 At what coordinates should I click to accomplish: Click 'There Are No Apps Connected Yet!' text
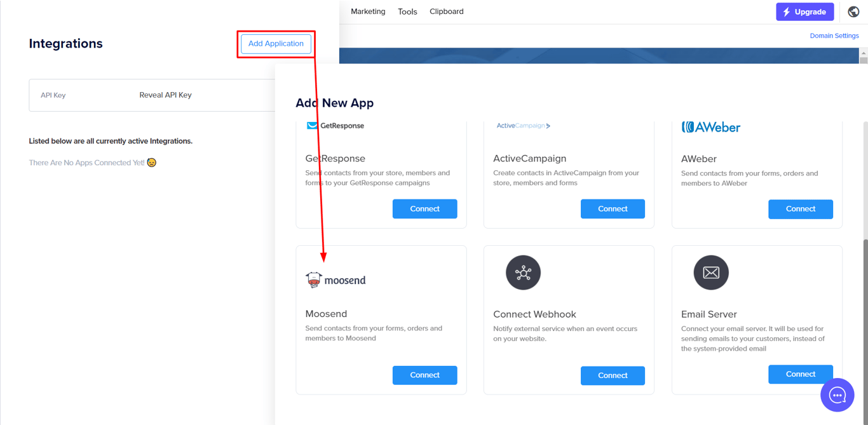[x=87, y=163]
